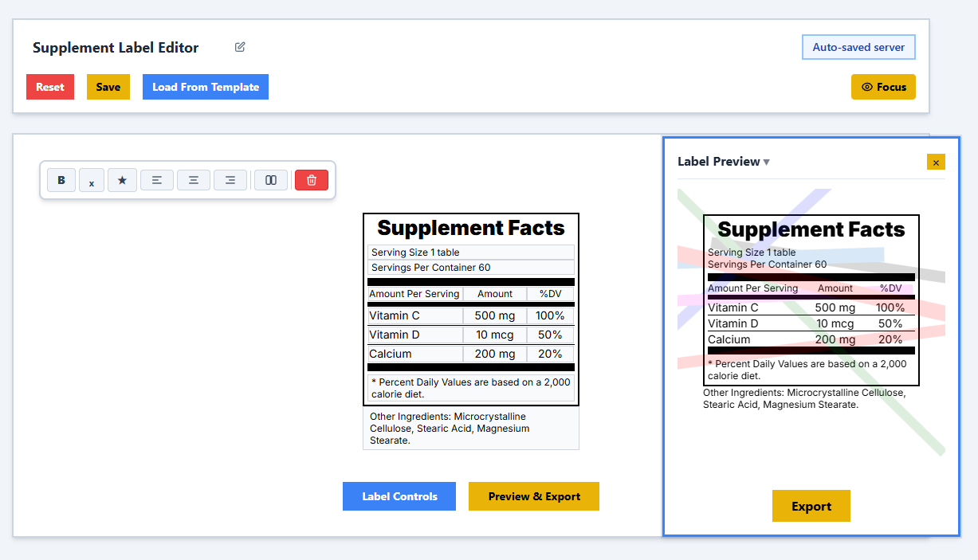Viewport: 978px width, 560px height.
Task: Save the supplement label
Action: click(x=108, y=87)
